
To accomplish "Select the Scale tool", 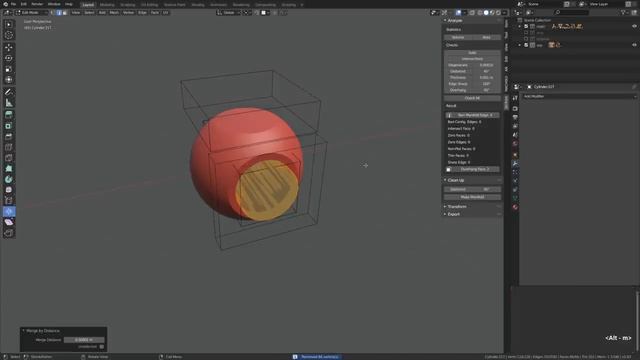I will click(9, 69).
